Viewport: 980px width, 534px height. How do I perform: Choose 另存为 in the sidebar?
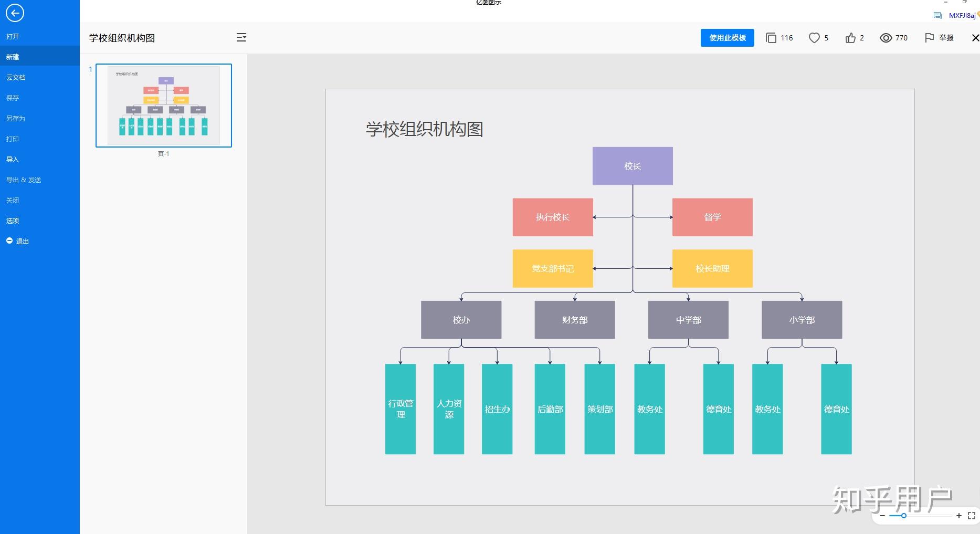(16, 118)
